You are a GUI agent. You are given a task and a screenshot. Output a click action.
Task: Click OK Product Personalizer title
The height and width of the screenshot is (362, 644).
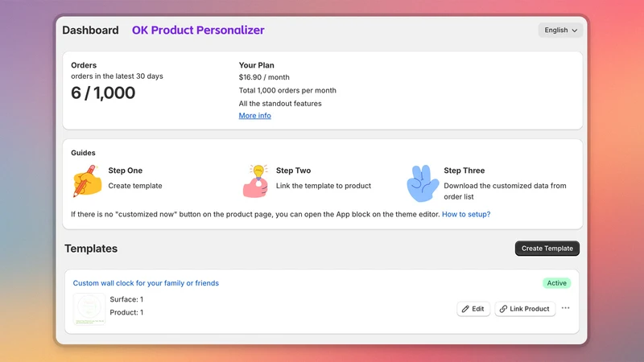[198, 30]
